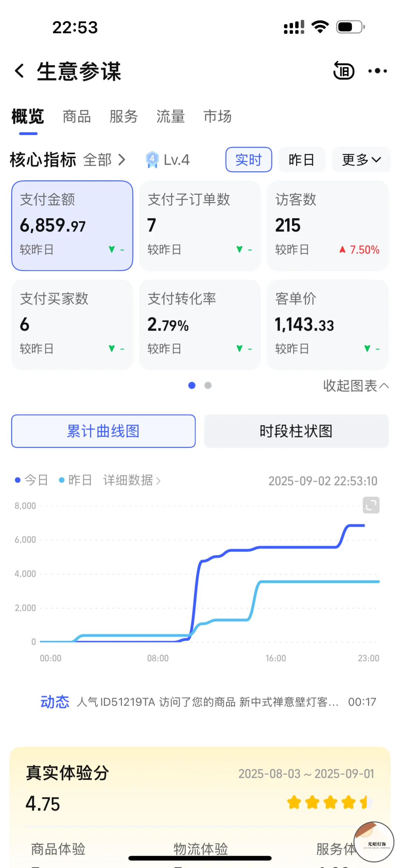Go back from 生意参谋
Viewport: 400px width, 868px height.
[x=20, y=70]
